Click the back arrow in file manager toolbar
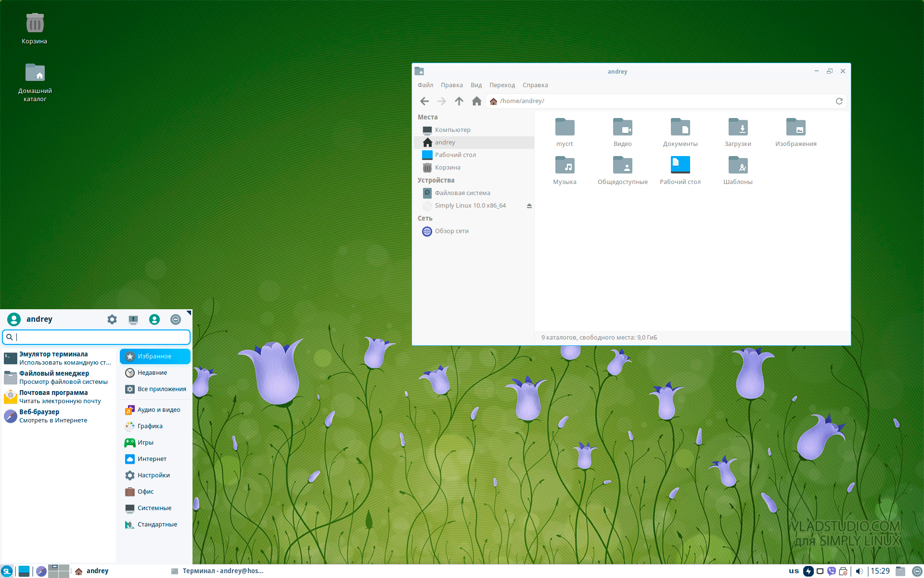 pos(424,101)
